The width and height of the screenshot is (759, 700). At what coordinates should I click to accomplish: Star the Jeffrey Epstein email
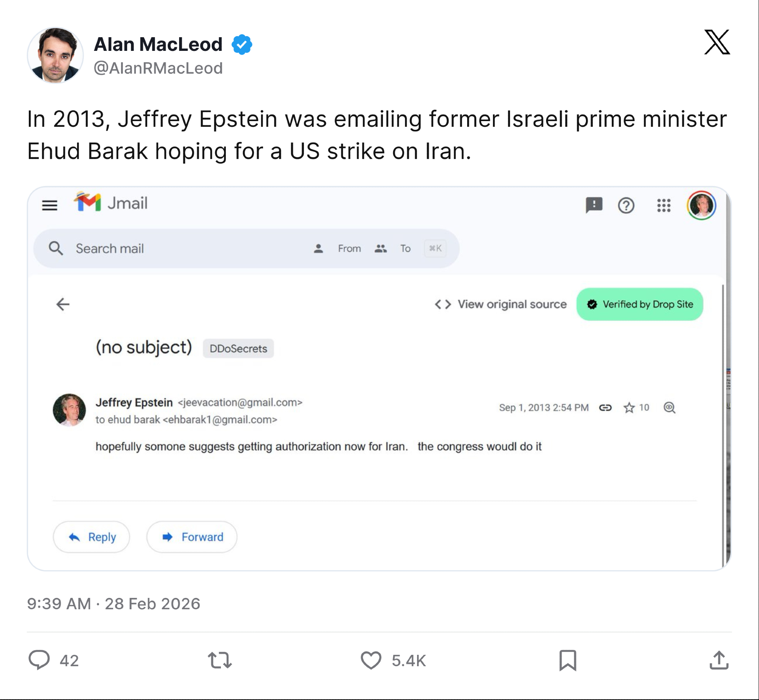coord(629,408)
